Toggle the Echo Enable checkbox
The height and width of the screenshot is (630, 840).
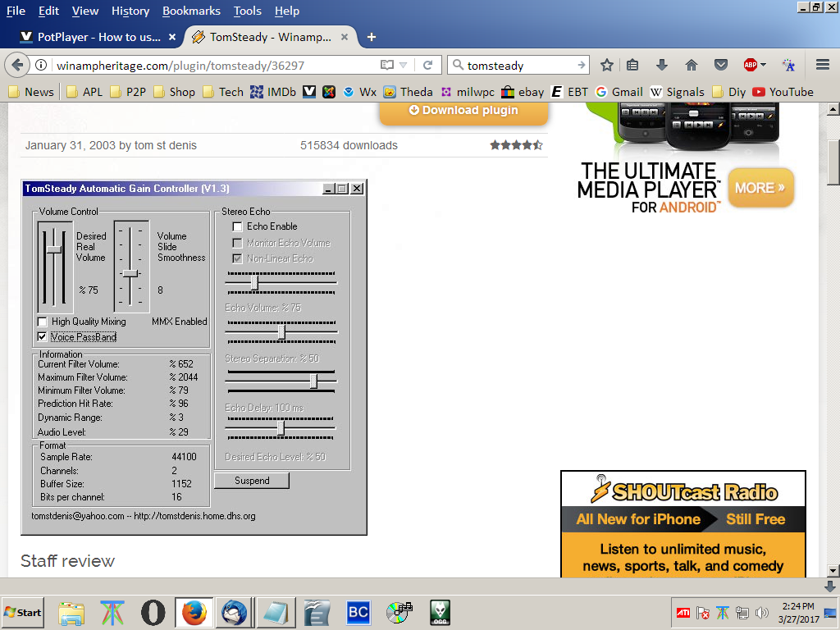pos(237,226)
